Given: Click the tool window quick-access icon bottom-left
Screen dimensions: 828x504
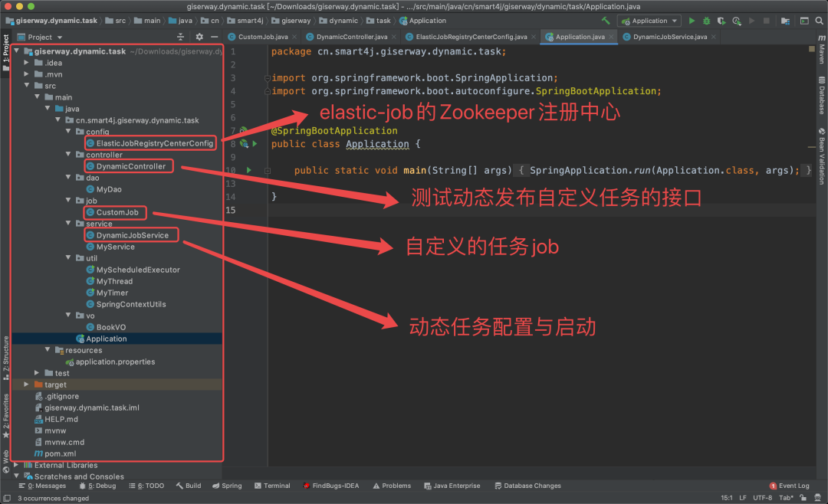Looking at the screenshot, I should coord(6,498).
